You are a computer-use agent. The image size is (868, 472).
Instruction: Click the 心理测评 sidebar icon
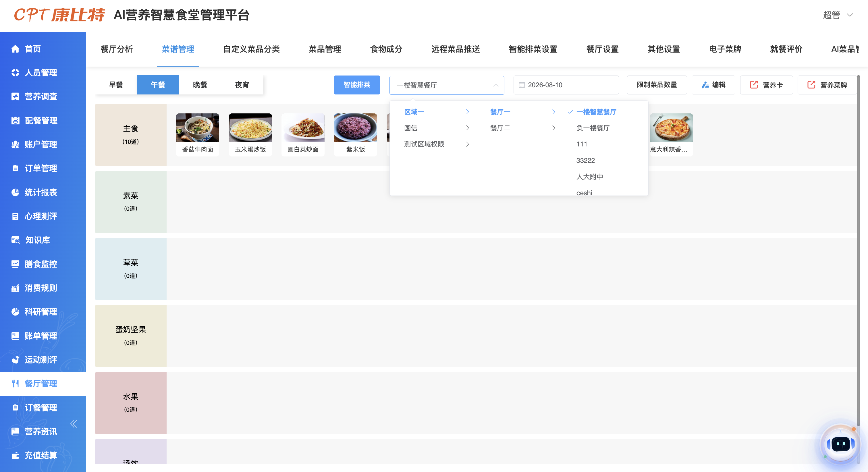point(15,216)
